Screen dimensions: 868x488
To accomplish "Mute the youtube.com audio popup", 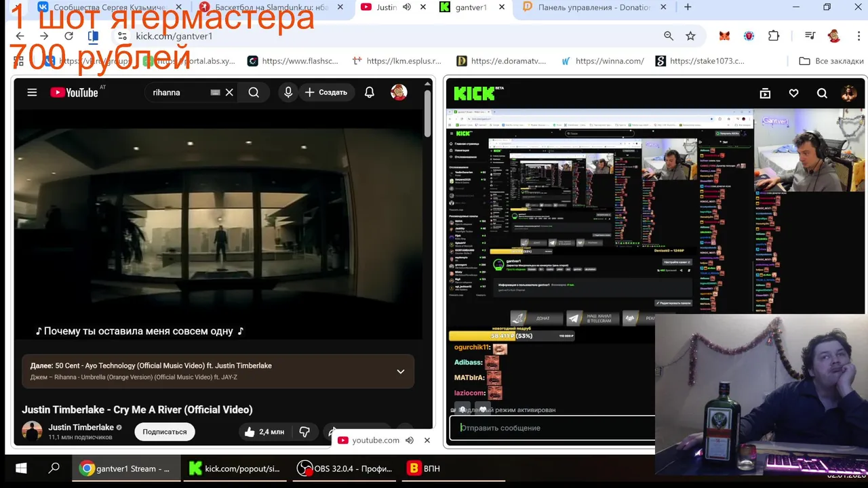I will click(x=410, y=441).
